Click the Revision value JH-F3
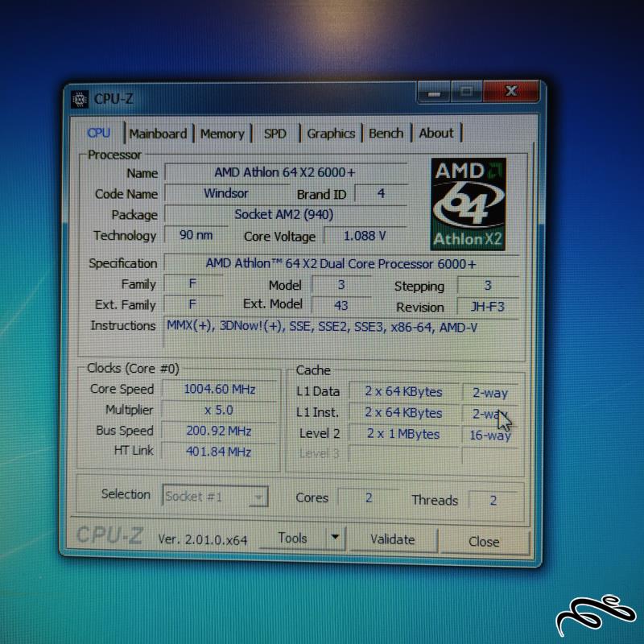Viewport: 644px width, 644px height. tap(488, 307)
